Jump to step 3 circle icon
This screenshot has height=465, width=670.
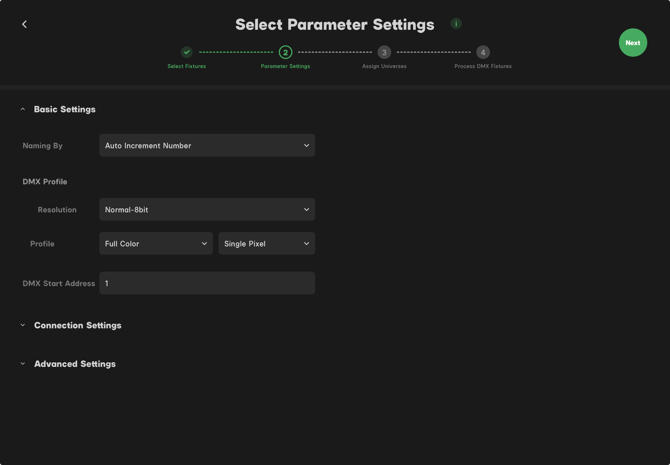coord(384,52)
